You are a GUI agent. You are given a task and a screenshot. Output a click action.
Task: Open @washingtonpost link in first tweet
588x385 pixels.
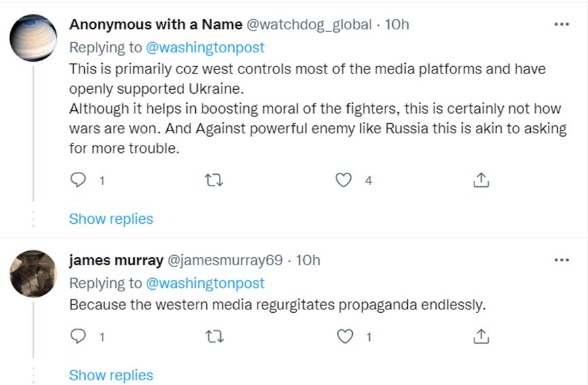click(x=205, y=48)
